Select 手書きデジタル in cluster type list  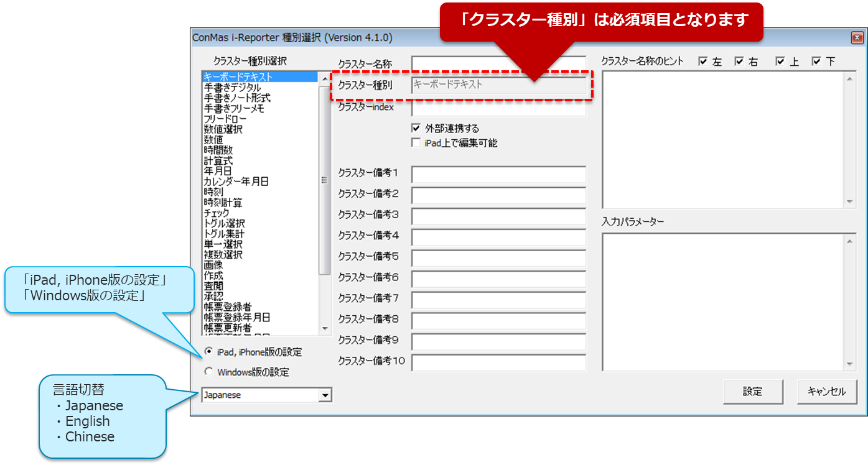point(232,88)
